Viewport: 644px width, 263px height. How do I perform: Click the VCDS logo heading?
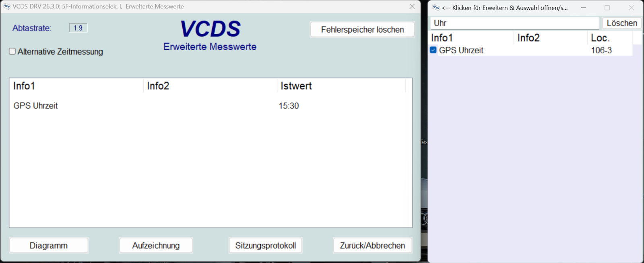tap(210, 29)
